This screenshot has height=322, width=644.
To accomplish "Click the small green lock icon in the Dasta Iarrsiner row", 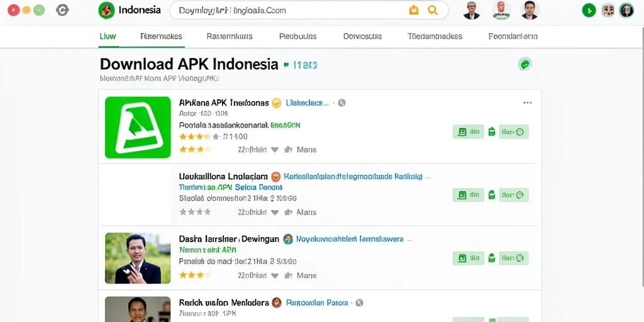I will pyautogui.click(x=492, y=258).
